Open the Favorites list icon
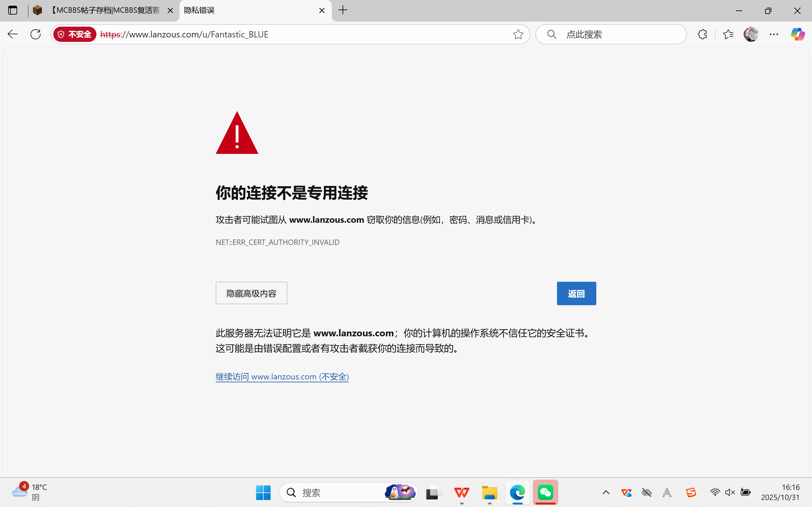The height and width of the screenshot is (507, 812). tap(728, 34)
